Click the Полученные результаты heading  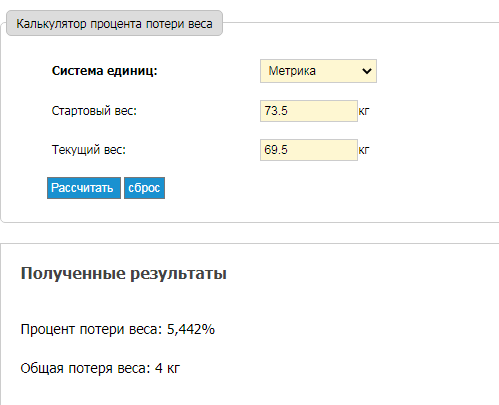click(124, 274)
